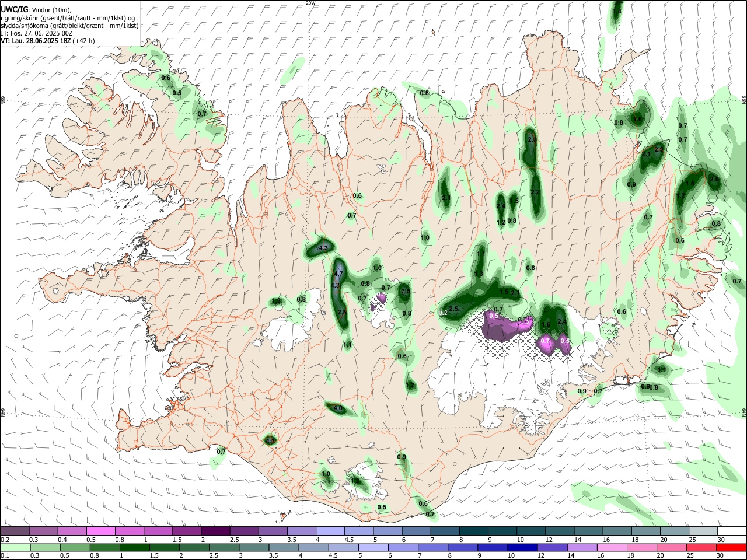Screen dimensions: 747x560
Task: Click the 'UWC/IG: Vindur (10m)' title text
Action: (36, 10)
